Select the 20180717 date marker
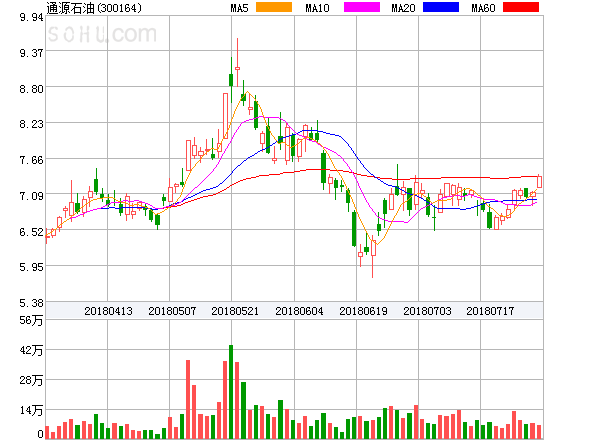600x440 pixels. (490, 311)
